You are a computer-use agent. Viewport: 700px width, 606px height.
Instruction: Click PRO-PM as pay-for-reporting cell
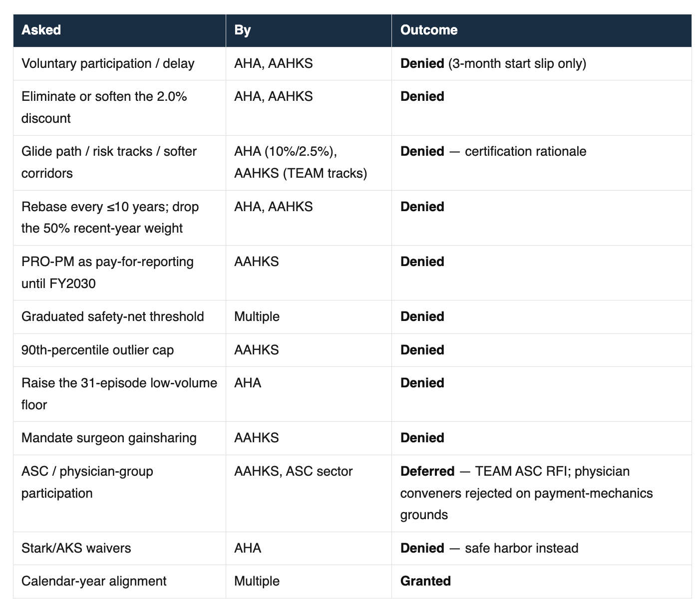tap(119, 273)
